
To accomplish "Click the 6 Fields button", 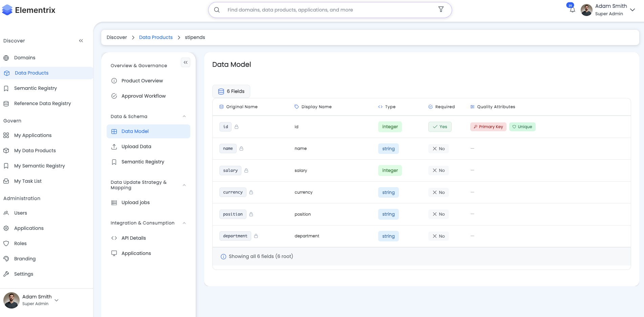I will 231,91.
